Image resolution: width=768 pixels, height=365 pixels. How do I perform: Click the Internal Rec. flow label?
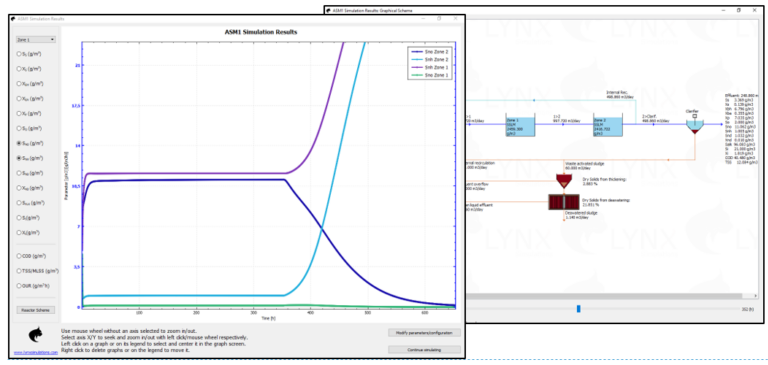tap(617, 94)
